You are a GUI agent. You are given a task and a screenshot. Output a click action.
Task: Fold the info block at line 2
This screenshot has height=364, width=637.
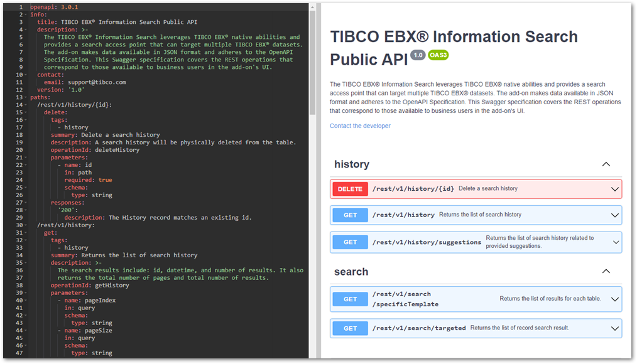point(26,14)
